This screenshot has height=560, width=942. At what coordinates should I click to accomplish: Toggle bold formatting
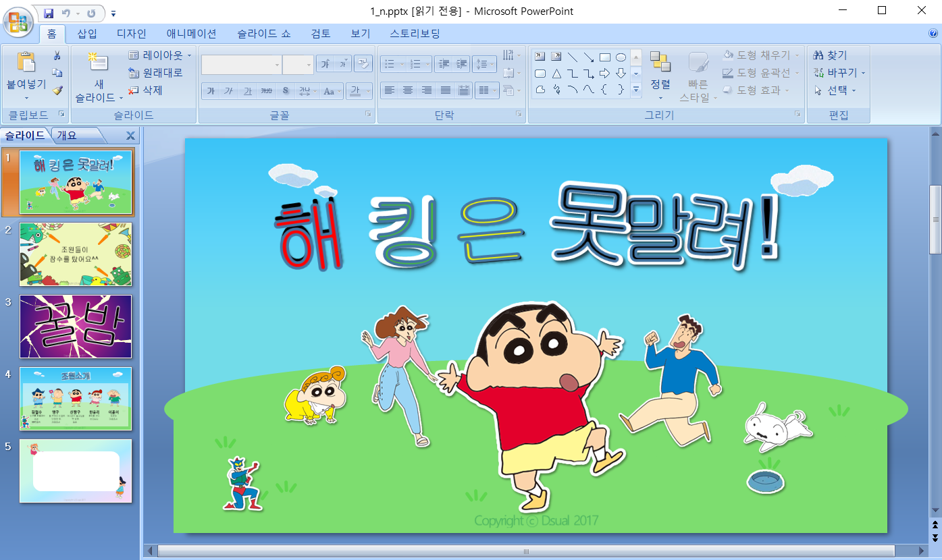211,91
